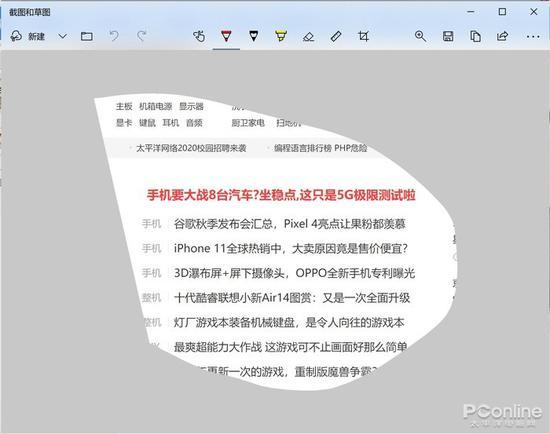Expand the New snip delay dropdown arrow
Image resolution: width=550 pixels, height=434 pixels.
[x=62, y=36]
